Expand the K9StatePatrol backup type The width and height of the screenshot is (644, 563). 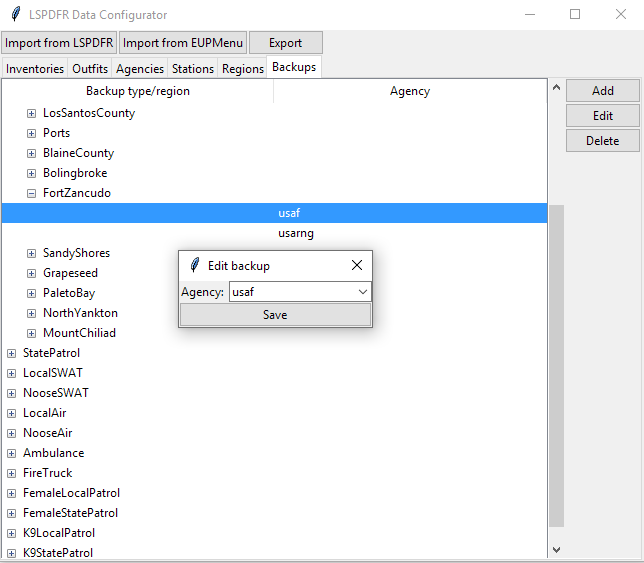[x=12, y=553]
